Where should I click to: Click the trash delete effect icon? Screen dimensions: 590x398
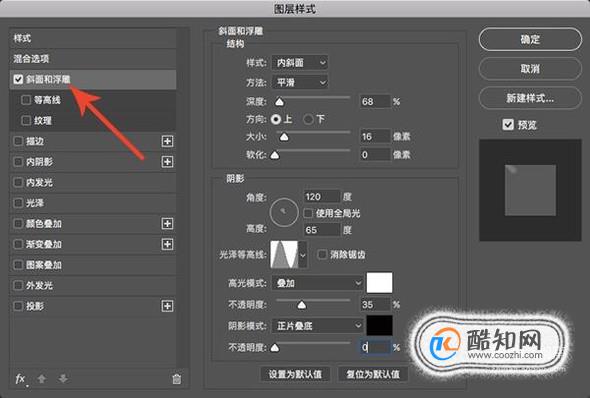click(176, 379)
